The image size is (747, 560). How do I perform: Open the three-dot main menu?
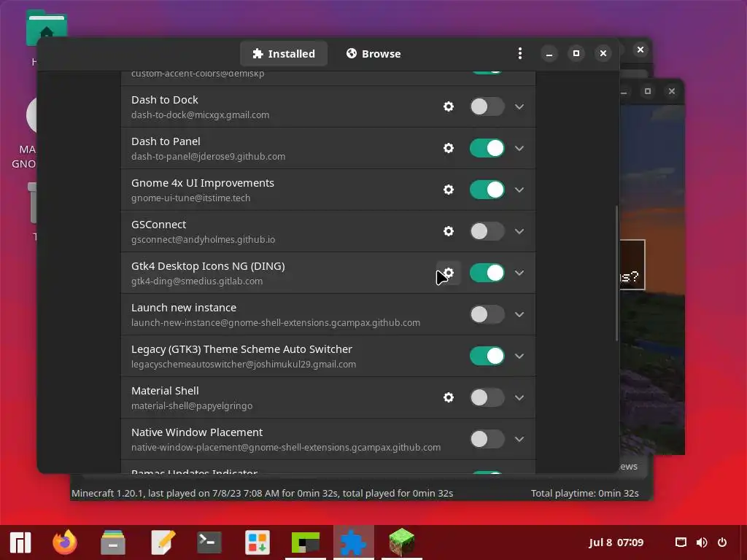(x=519, y=53)
